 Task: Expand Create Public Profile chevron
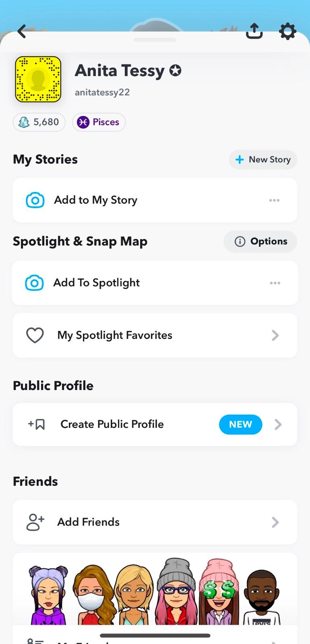click(x=278, y=424)
